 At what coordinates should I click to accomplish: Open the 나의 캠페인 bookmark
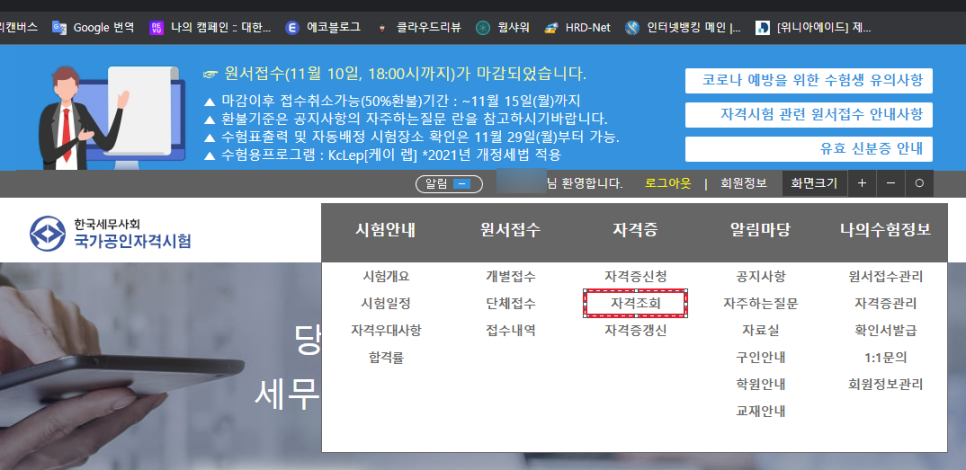point(209,27)
